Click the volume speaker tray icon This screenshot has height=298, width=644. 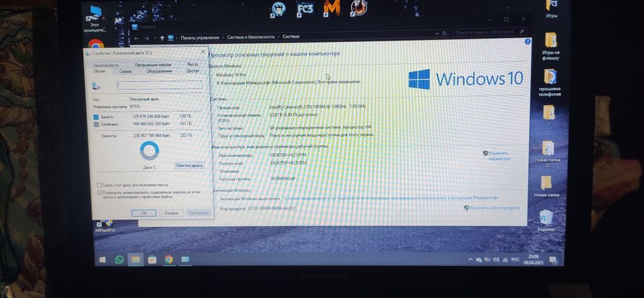coord(496,260)
